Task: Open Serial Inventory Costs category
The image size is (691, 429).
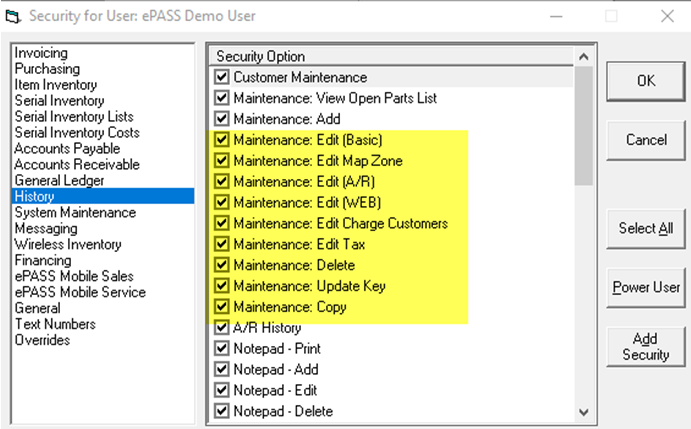Action: (x=77, y=132)
